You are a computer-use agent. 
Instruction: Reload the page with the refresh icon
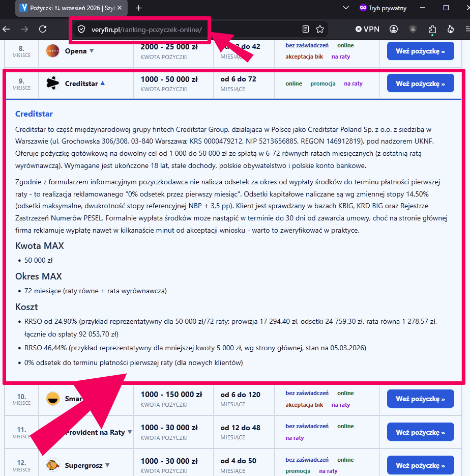[43, 29]
